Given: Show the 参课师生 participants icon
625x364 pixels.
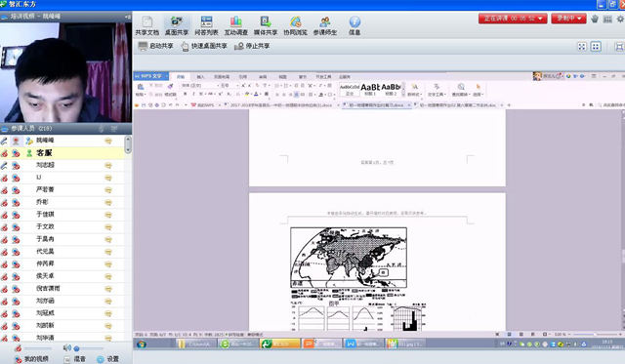Looking at the screenshot, I should 325,26.
